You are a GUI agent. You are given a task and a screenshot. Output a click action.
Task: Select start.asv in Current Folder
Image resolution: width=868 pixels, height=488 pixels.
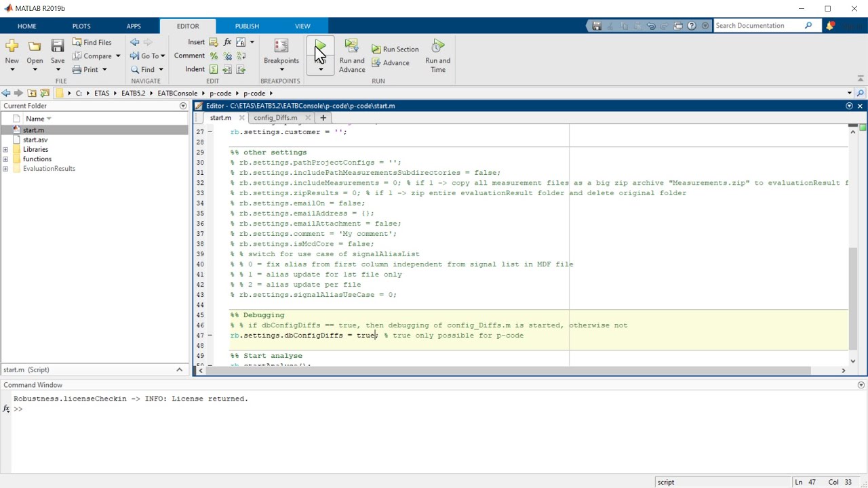(x=35, y=140)
